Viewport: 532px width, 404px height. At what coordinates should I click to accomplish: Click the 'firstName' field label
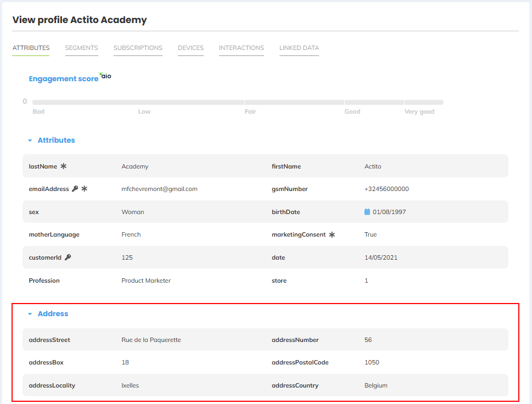coord(286,166)
